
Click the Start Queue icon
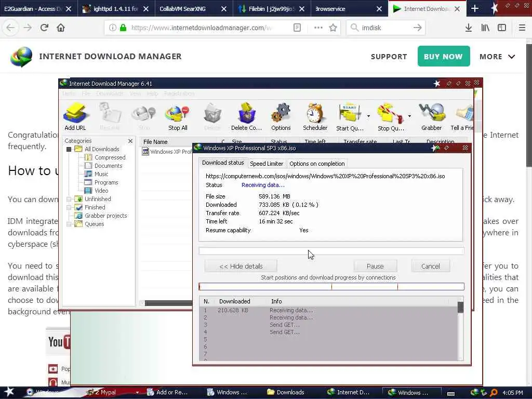pyautogui.click(x=350, y=117)
